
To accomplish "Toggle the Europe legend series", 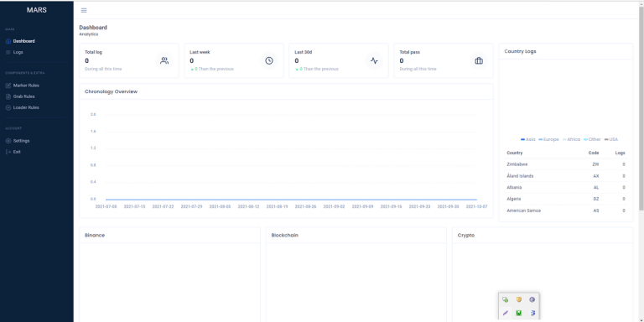I will 548,140.
